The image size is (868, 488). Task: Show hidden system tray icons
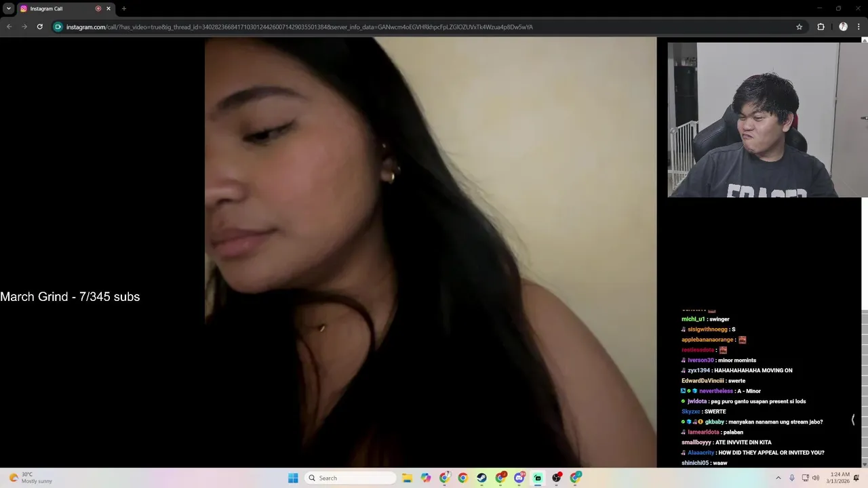pyautogui.click(x=778, y=478)
